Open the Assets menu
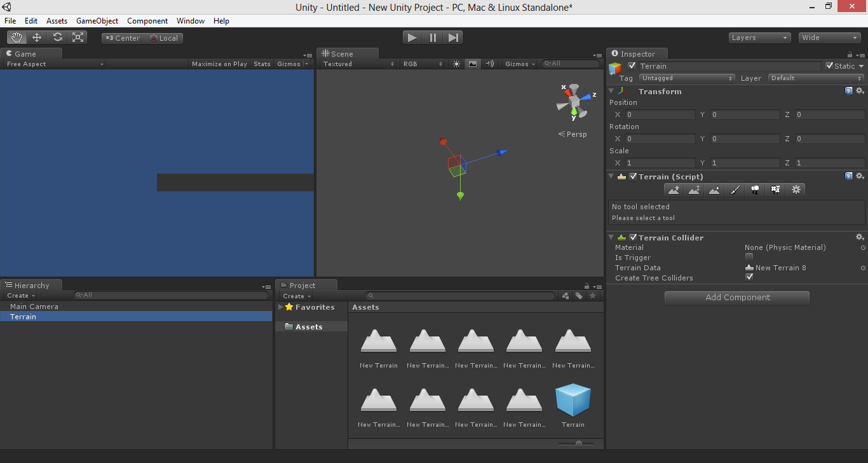This screenshot has width=868, height=463. [x=57, y=21]
